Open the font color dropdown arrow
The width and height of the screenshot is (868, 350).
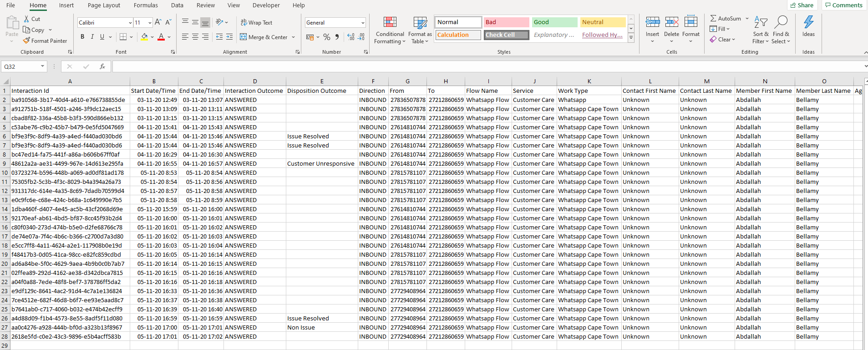(169, 37)
